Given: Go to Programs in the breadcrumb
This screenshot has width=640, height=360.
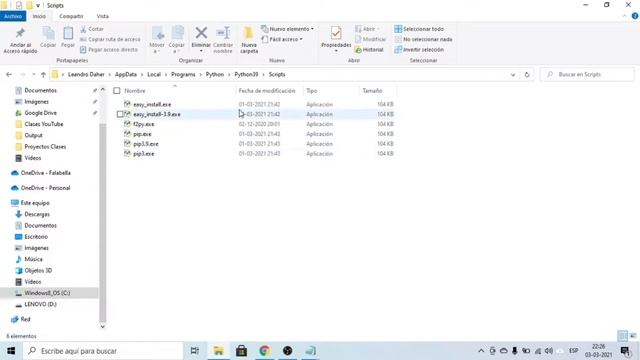Looking at the screenshot, I should (x=183, y=75).
